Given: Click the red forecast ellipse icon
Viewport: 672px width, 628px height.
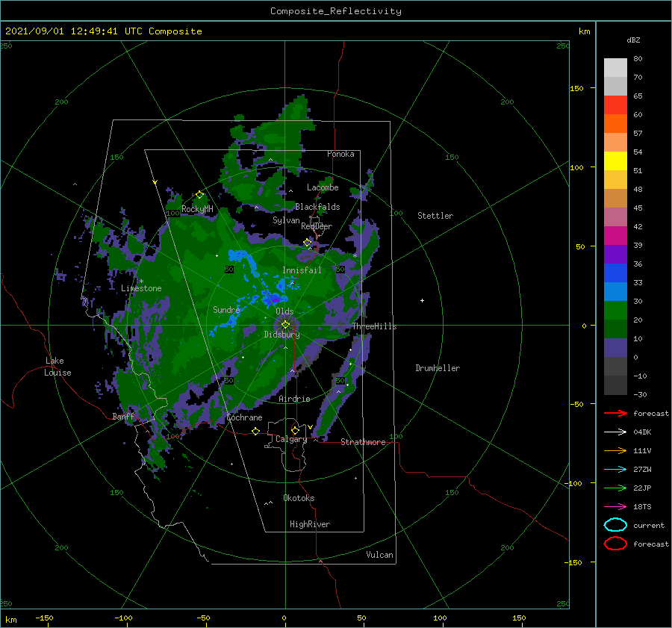Looking at the screenshot, I should pyautogui.click(x=615, y=544).
